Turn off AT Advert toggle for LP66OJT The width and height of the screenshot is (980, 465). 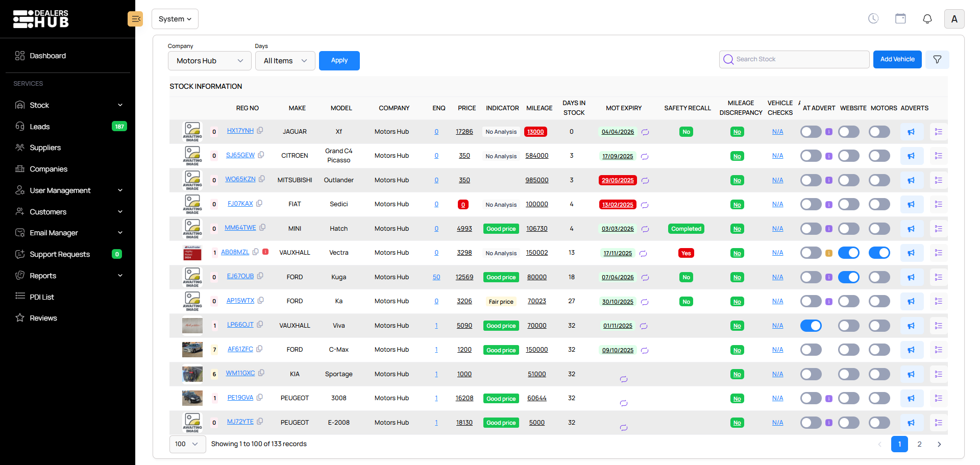(x=811, y=326)
